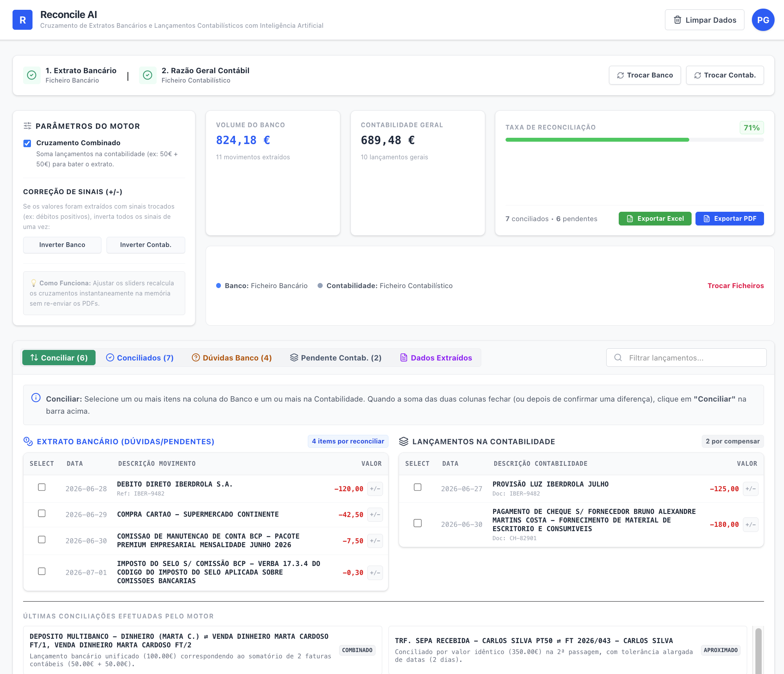Focus the Filtrar lançamentos search field
Screen dimensions: 784x674
tap(686, 358)
